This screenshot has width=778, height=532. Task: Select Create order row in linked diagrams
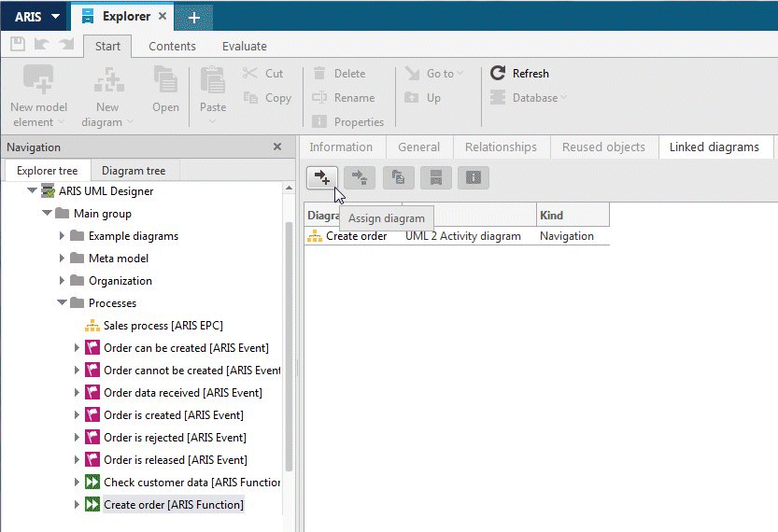(457, 236)
